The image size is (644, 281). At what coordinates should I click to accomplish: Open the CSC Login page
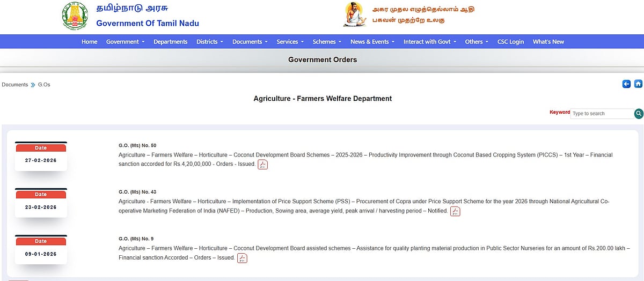point(510,42)
